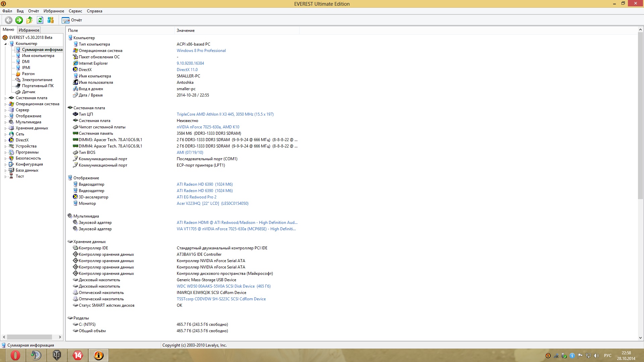Open the Acer V223HQ monitor link
This screenshot has height=362, width=644.
click(213, 203)
